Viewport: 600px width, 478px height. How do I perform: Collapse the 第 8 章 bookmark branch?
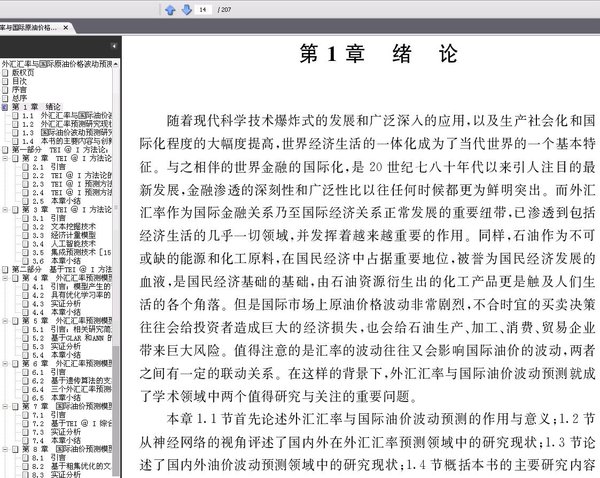pos(5,449)
